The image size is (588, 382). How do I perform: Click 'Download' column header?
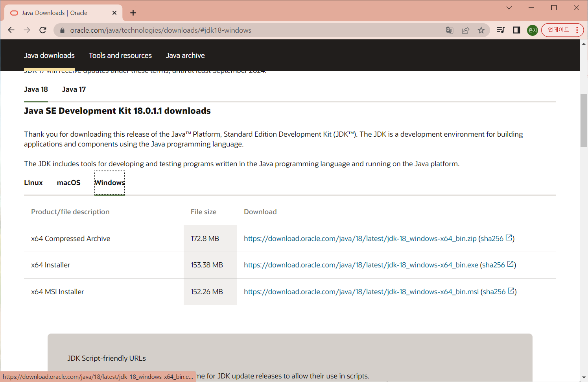tap(260, 212)
